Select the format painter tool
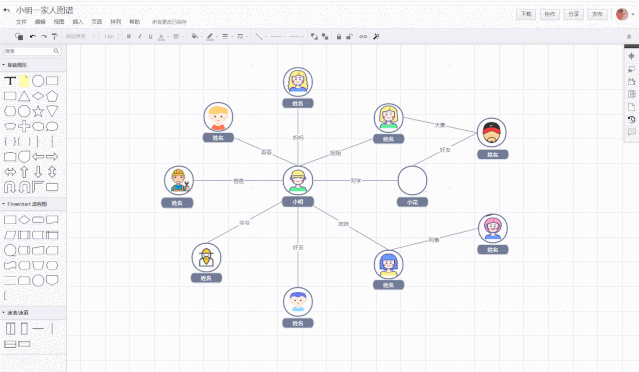This screenshot has height=372, width=639. 55,37
